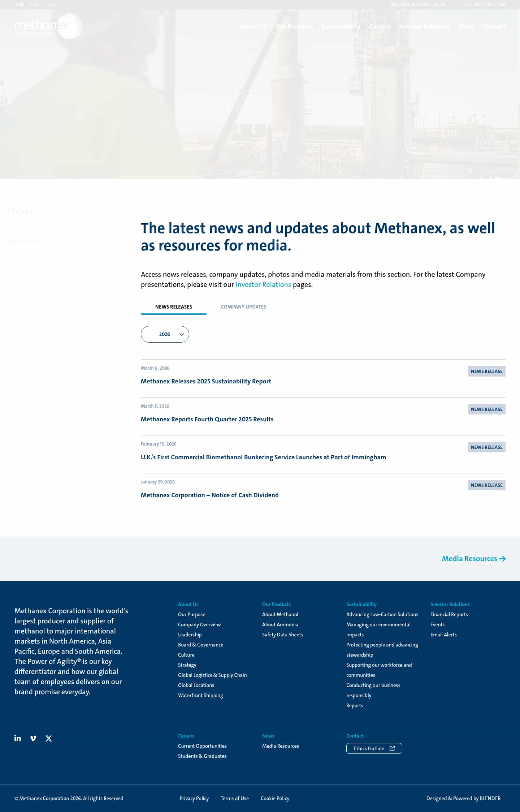This screenshot has width=520, height=812.
Task: Click chevron arrow in year selector
Action: (182, 335)
